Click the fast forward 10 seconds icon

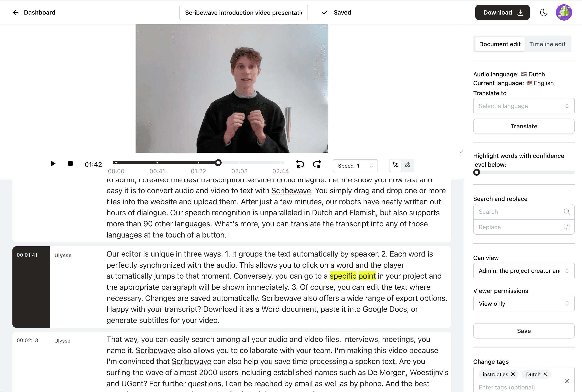(x=317, y=165)
